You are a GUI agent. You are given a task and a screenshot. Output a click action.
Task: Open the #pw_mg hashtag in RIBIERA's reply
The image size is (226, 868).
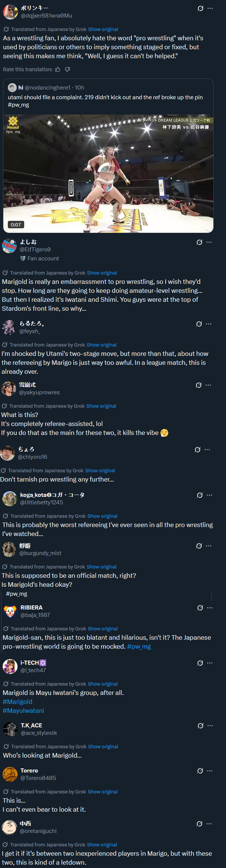(139, 646)
